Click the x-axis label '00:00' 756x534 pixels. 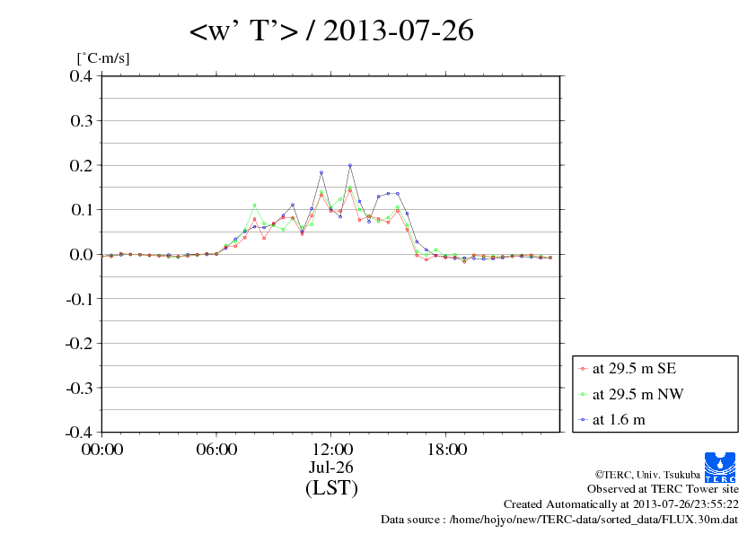(x=102, y=450)
